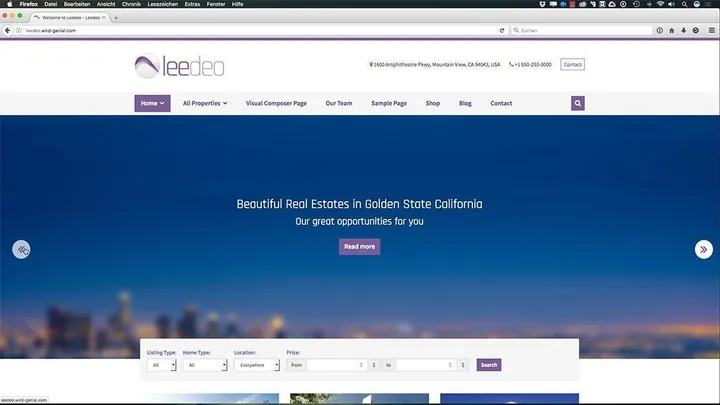
Task: Click the price to input field
Action: pos(425,365)
